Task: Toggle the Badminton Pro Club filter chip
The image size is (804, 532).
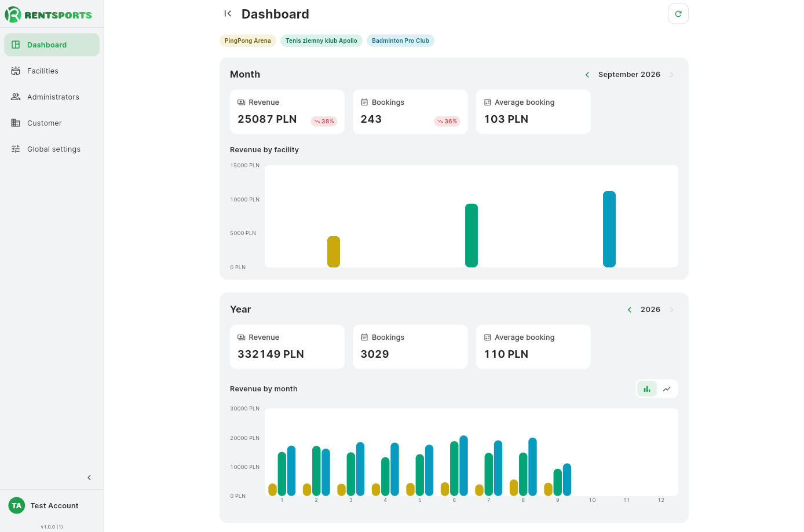Action: 400,41
